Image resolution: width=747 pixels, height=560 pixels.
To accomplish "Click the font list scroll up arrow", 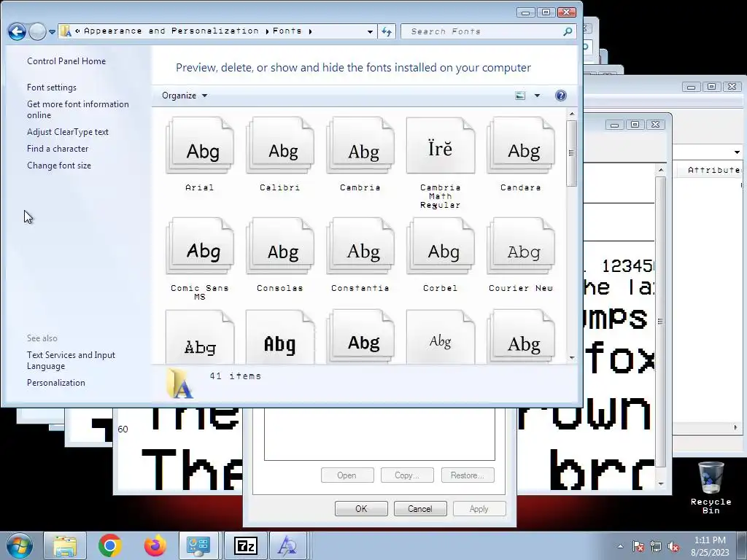I will [x=572, y=114].
